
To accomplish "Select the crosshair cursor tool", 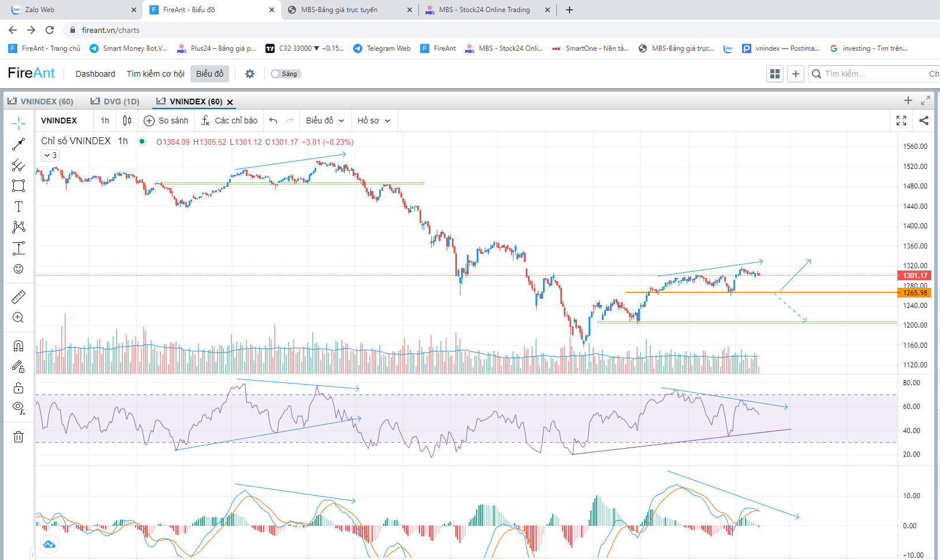I will point(18,123).
